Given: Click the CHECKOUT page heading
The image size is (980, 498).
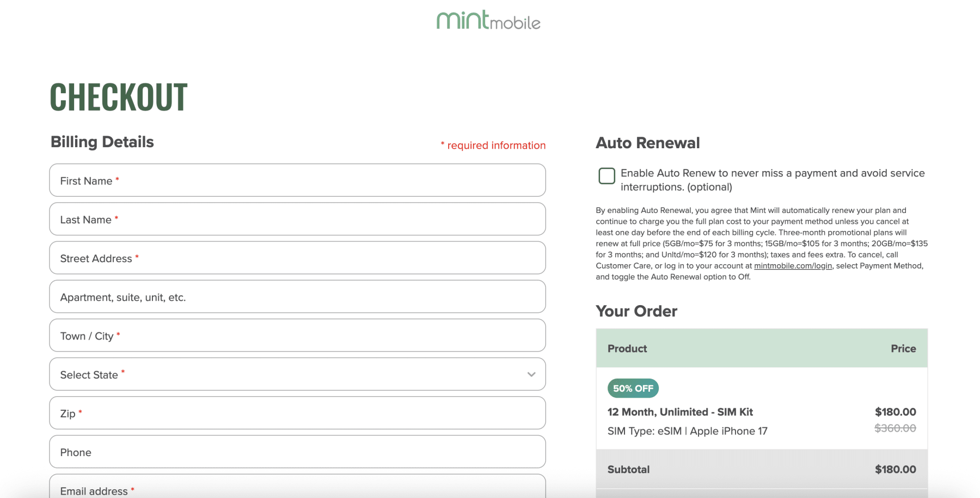Looking at the screenshot, I should 119,97.
